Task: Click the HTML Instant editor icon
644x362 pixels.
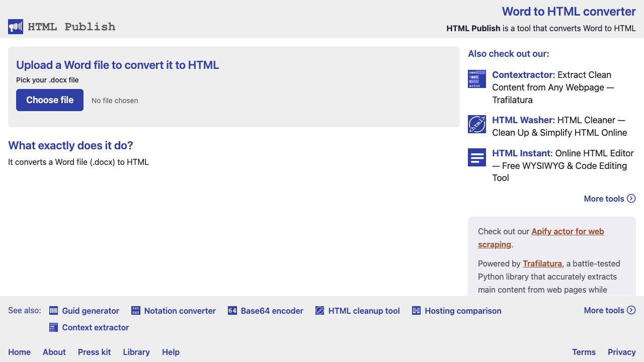Action: (476, 157)
